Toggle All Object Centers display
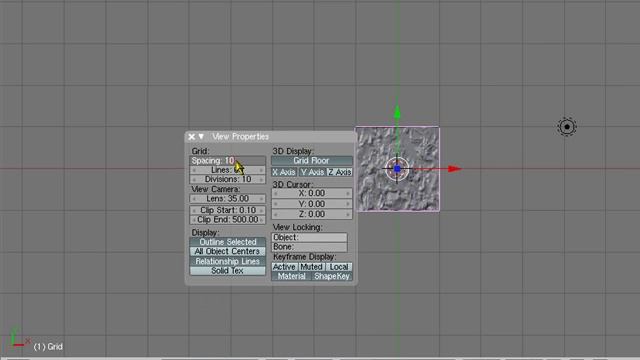Viewport: 640px width, 360px height. [227, 251]
